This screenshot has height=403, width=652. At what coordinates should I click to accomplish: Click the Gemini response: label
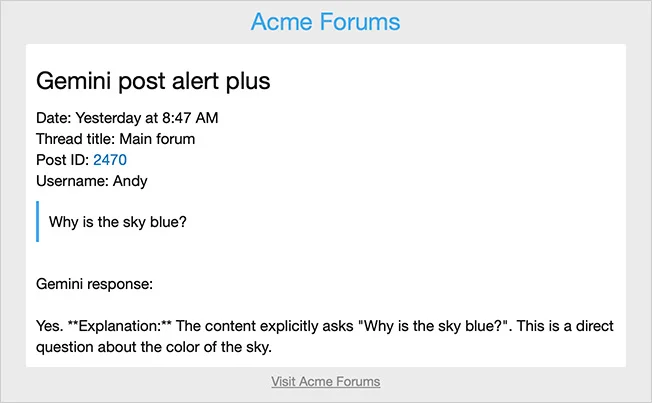click(94, 284)
